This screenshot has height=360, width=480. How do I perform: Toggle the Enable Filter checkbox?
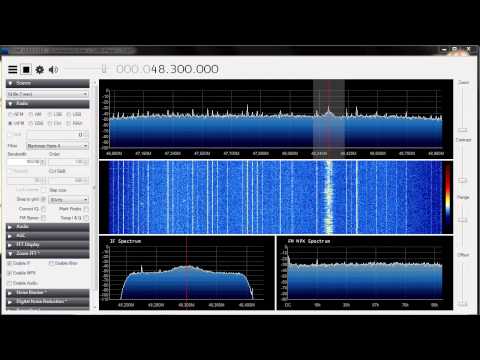coord(51,263)
